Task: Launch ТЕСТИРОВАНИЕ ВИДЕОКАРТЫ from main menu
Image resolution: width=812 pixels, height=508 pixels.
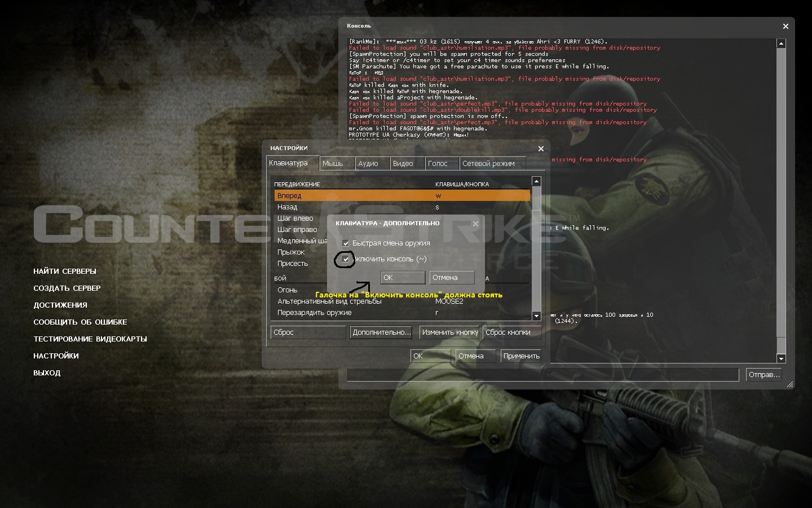Action: 90,339
